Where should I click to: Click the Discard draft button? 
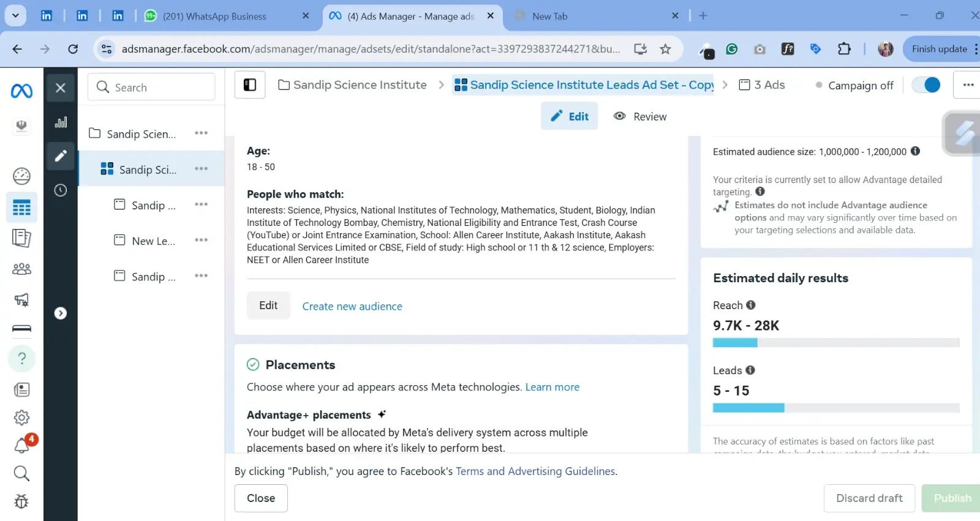tap(869, 498)
